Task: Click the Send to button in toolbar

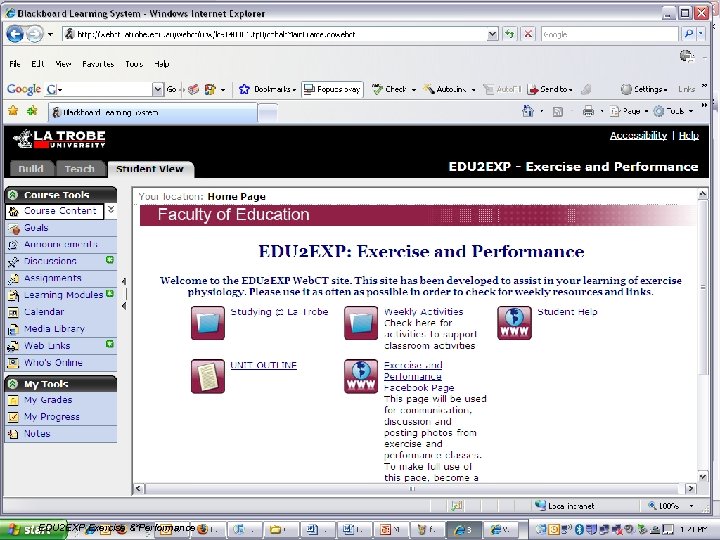Action: [x=550, y=89]
